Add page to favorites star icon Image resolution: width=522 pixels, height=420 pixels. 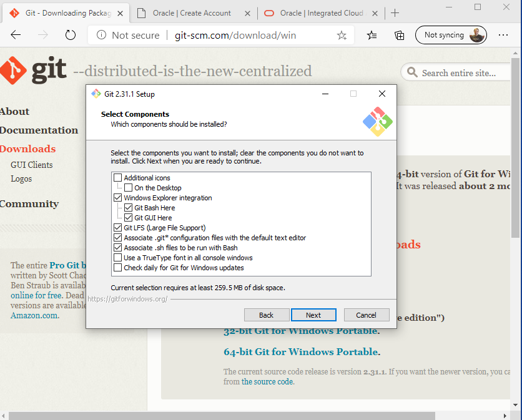pyautogui.click(x=342, y=36)
